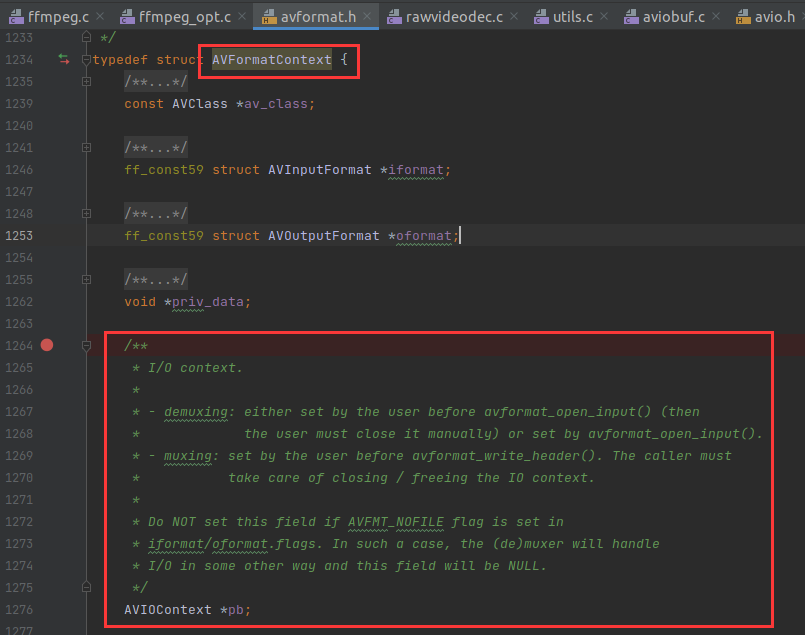Screen dimensions: 805x635
Task: Open the utils.c tab
Action: point(572,17)
